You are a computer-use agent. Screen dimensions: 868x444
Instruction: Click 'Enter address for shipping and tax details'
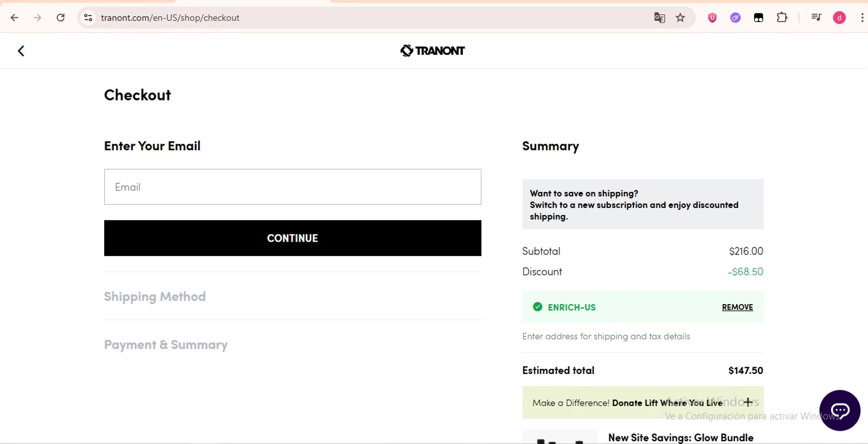click(x=606, y=336)
